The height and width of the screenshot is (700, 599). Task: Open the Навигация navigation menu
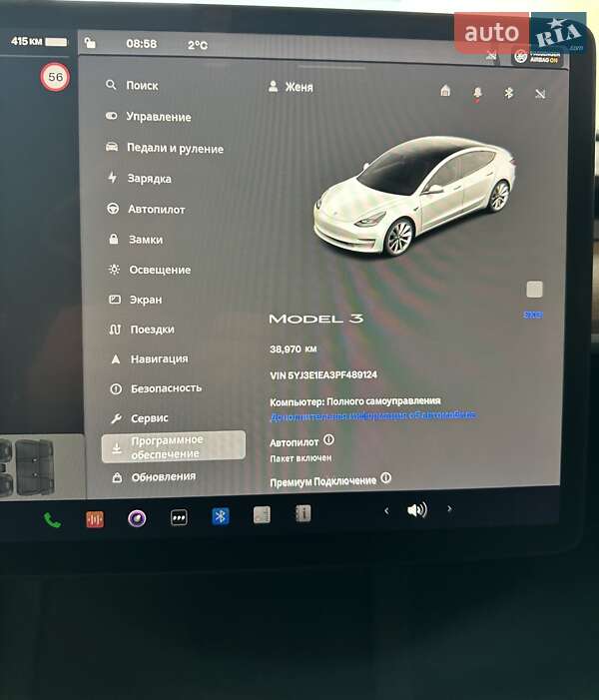[x=149, y=358]
